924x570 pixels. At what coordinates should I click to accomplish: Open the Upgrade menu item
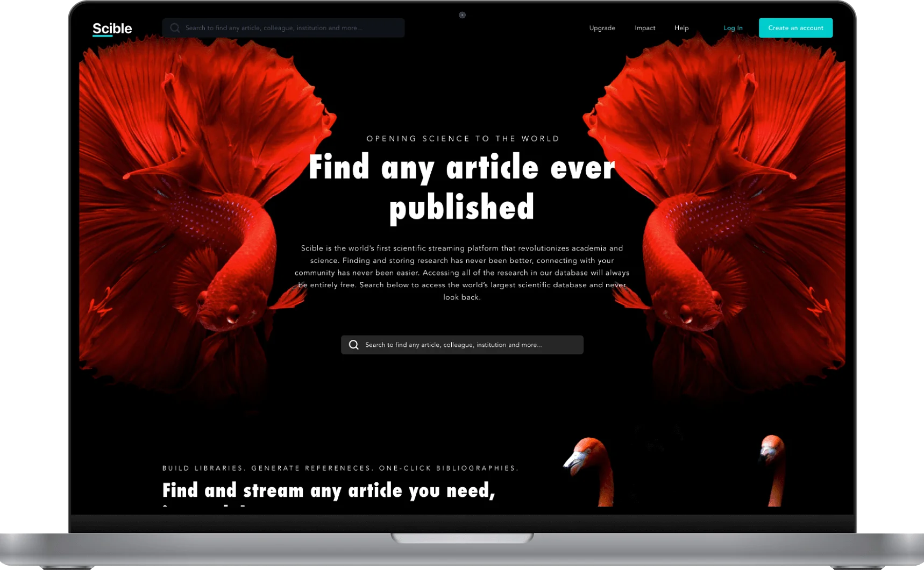602,28
